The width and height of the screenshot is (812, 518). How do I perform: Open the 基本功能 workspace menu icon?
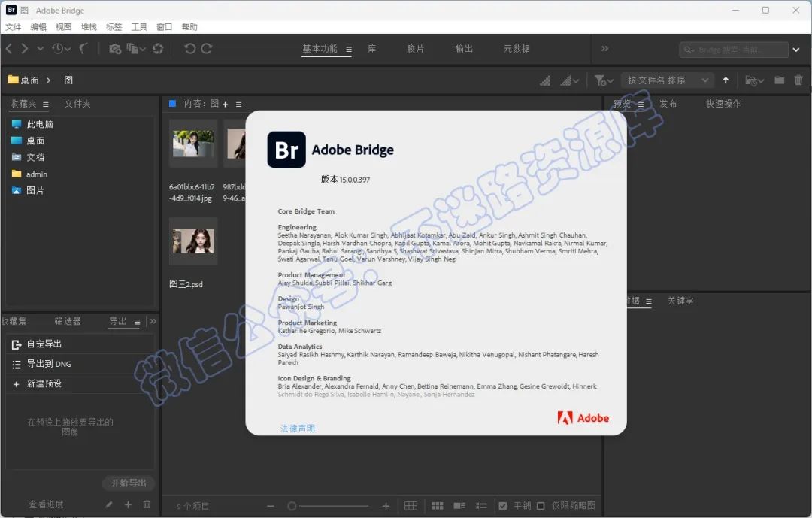pyautogui.click(x=349, y=49)
